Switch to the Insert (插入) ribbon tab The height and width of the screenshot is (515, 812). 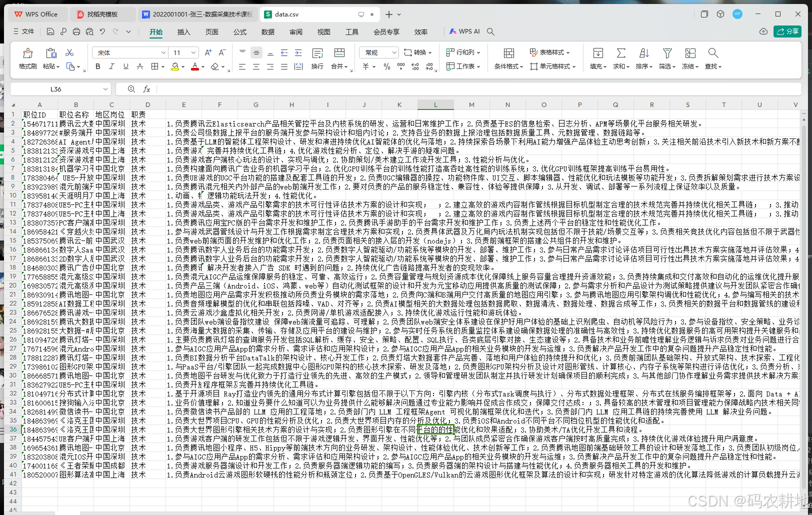184,32
